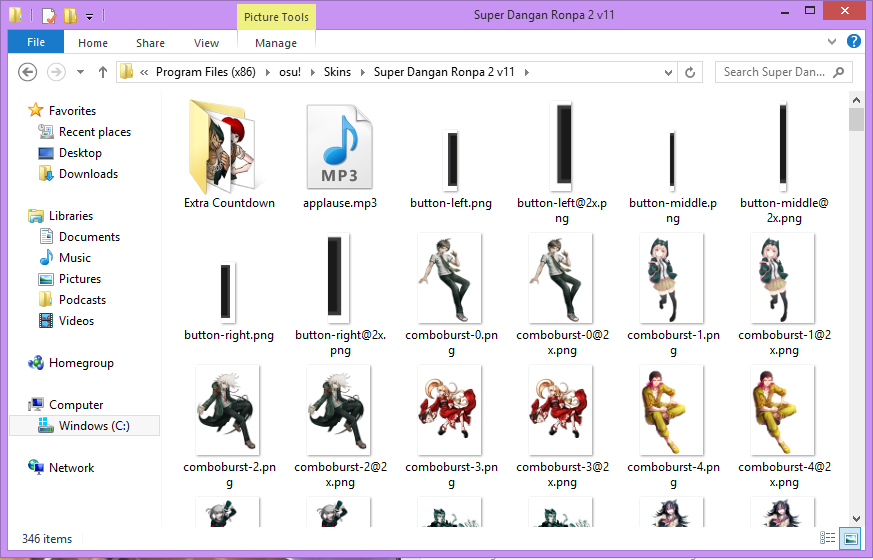This screenshot has width=873, height=560.
Task: Switch to Details view in status bar
Action: click(x=827, y=538)
